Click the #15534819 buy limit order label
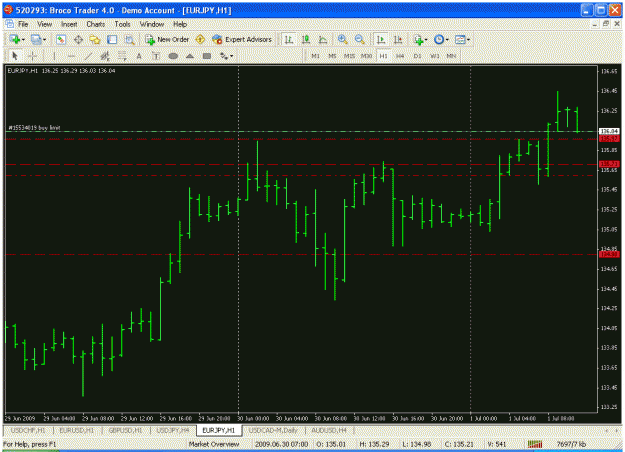625x452 pixels. tap(34, 128)
